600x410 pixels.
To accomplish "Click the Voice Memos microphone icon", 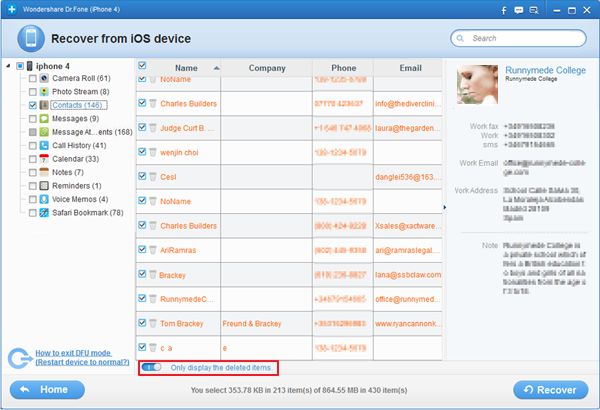I will (44, 199).
